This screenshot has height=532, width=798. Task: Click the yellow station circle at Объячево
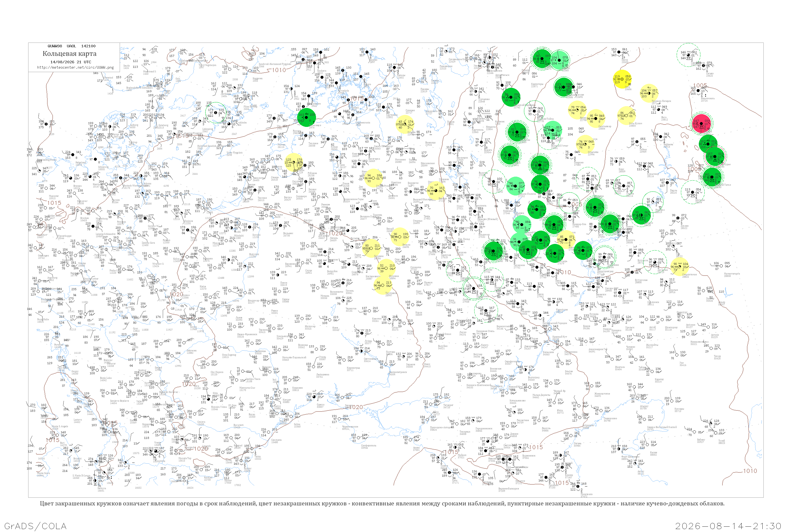tap(586, 144)
